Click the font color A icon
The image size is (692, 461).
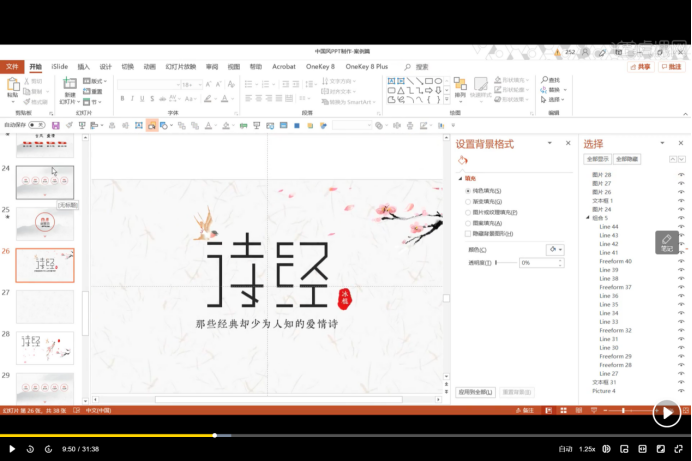click(x=225, y=99)
